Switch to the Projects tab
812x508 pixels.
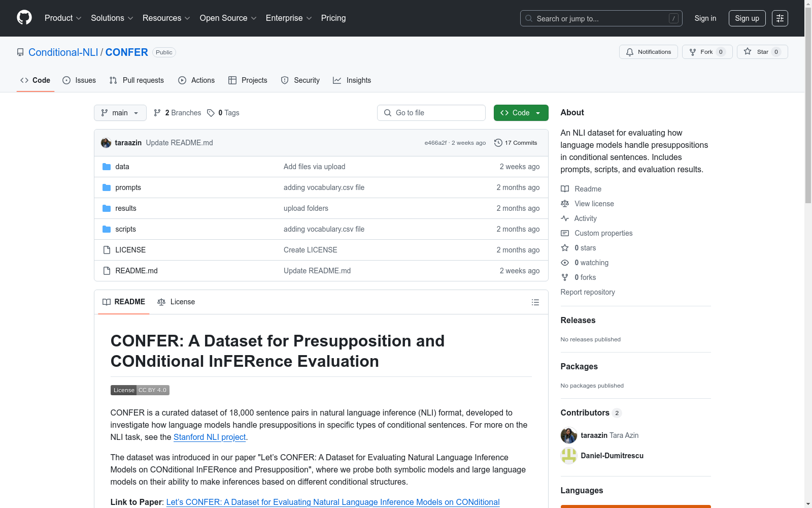(x=248, y=80)
